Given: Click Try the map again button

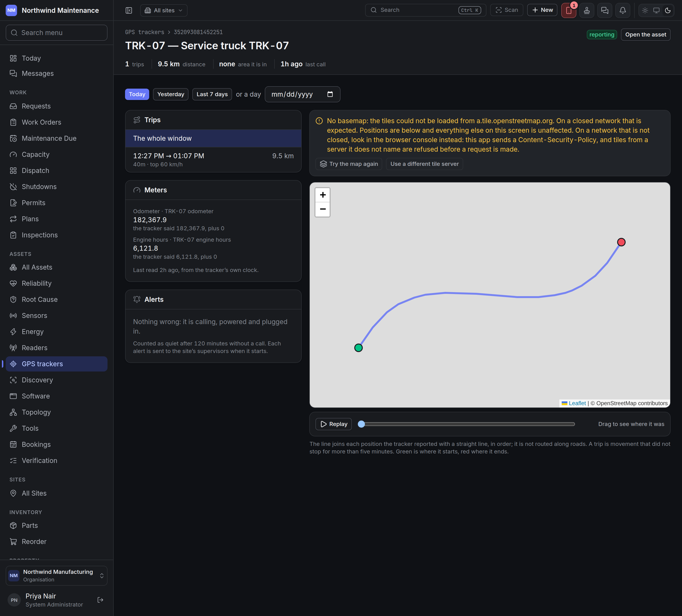Looking at the screenshot, I should click(x=348, y=164).
